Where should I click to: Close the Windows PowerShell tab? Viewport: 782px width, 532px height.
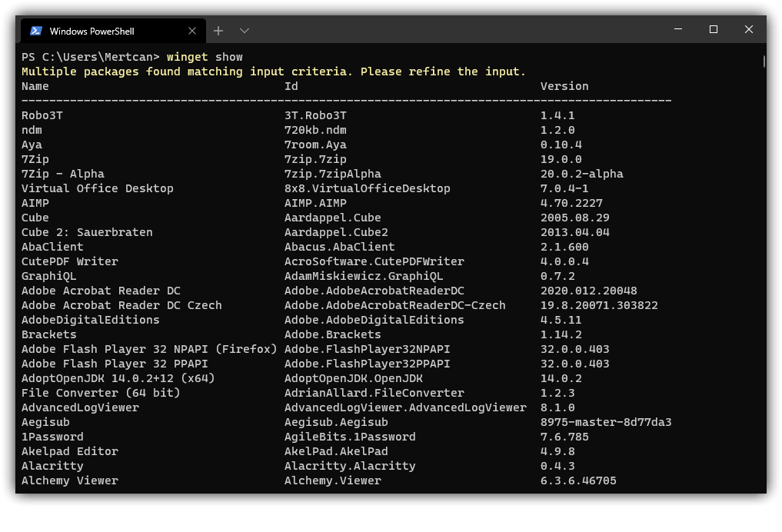point(192,31)
